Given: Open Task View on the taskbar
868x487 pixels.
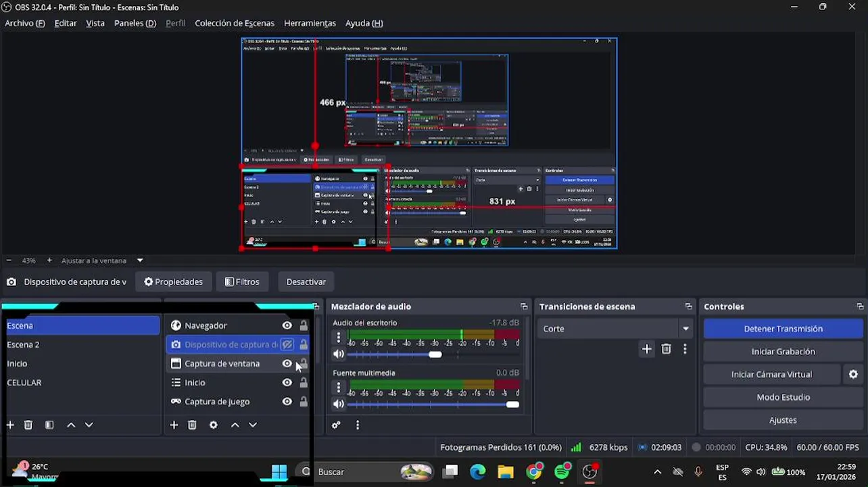Looking at the screenshot, I should coord(450,471).
